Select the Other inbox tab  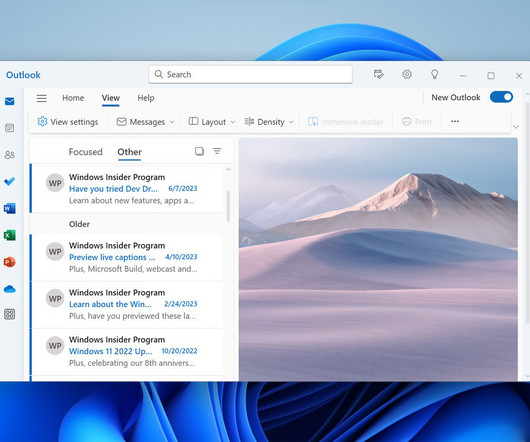tap(129, 152)
